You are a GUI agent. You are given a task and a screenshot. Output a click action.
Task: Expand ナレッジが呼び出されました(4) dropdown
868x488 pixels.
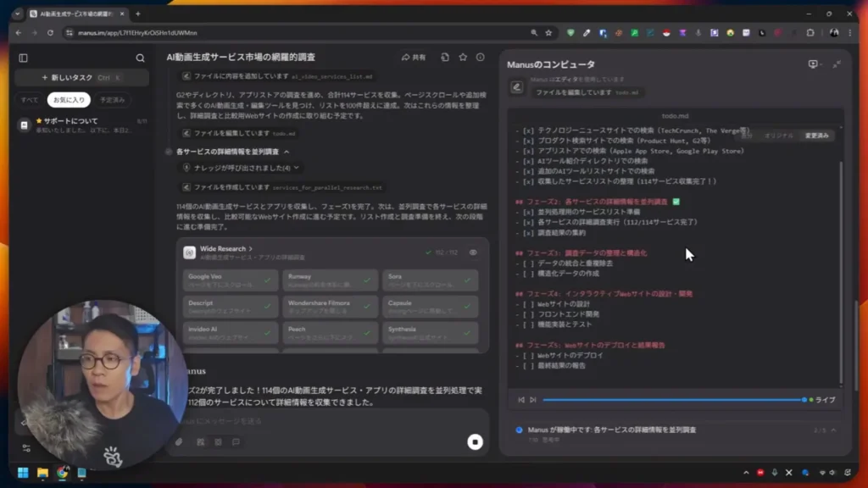pyautogui.click(x=297, y=168)
